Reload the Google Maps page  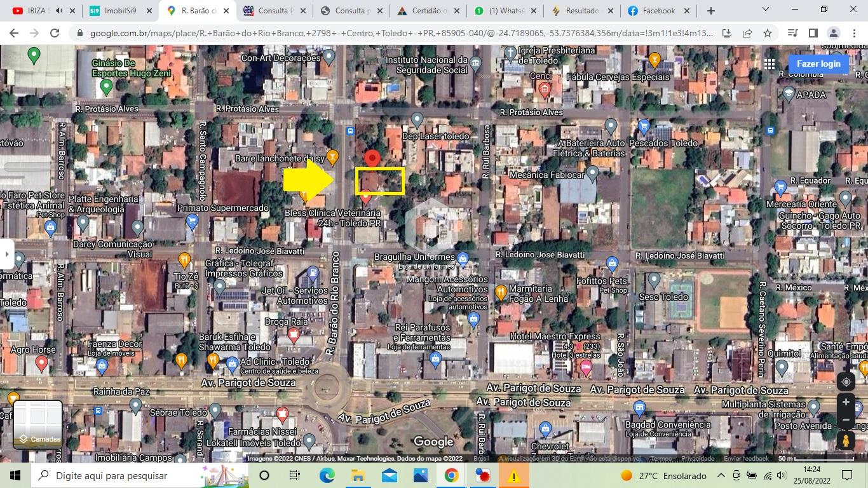point(55,33)
